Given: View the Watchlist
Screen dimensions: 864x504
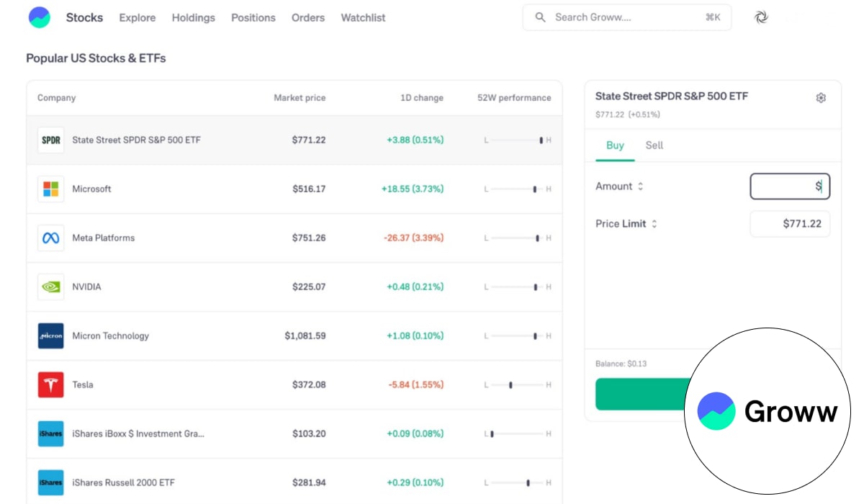Looking at the screenshot, I should pos(363,17).
